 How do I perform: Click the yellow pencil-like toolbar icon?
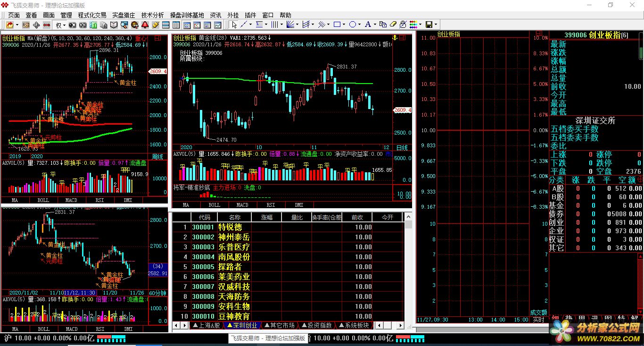point(155,25)
